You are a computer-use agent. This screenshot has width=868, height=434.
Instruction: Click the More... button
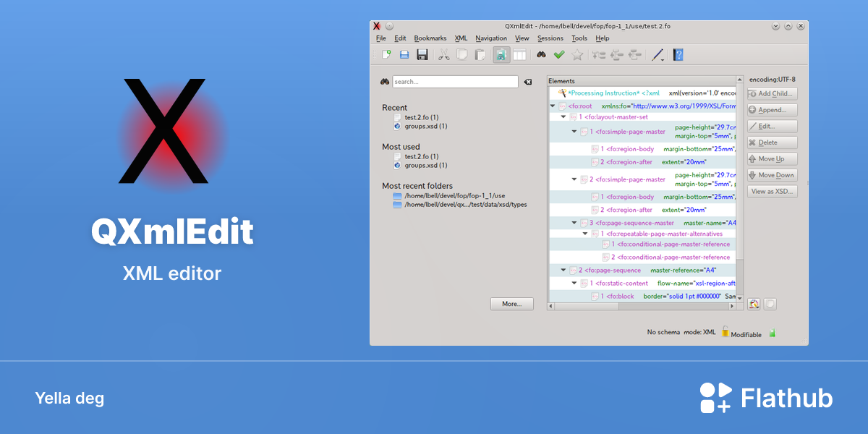click(511, 304)
